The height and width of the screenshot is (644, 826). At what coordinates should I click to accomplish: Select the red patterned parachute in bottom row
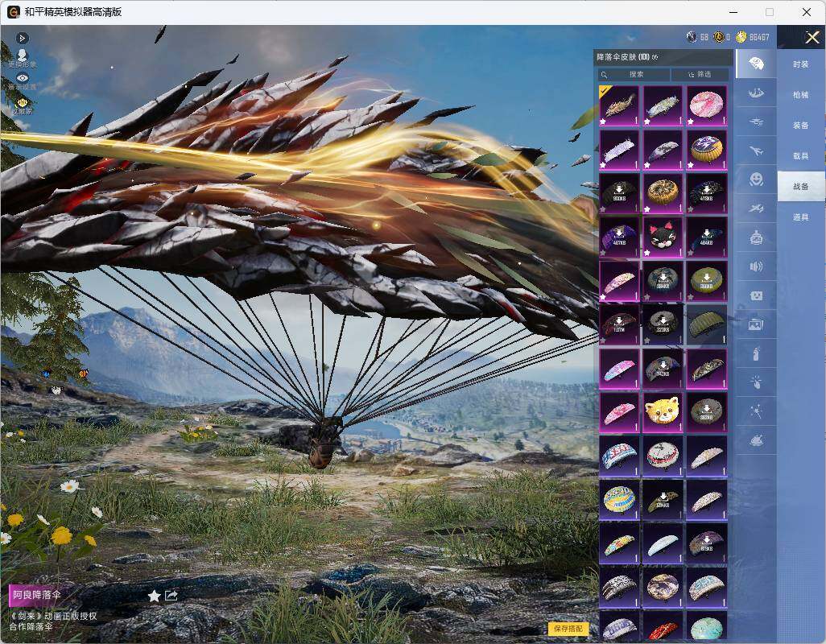click(663, 626)
